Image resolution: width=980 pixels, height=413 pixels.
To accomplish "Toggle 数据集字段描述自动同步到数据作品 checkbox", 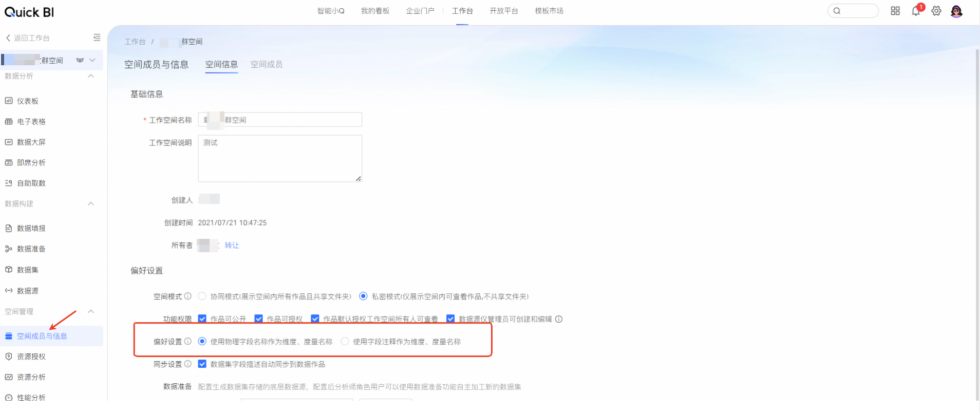I will pyautogui.click(x=202, y=364).
